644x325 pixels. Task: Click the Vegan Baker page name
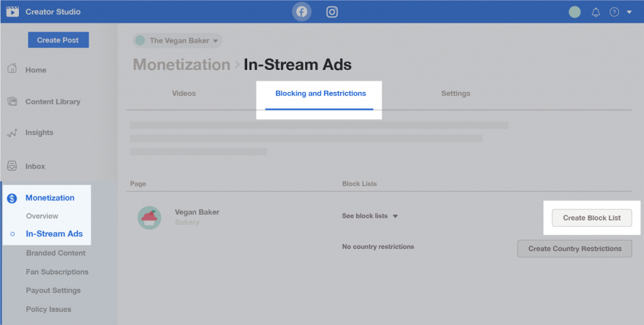(197, 212)
